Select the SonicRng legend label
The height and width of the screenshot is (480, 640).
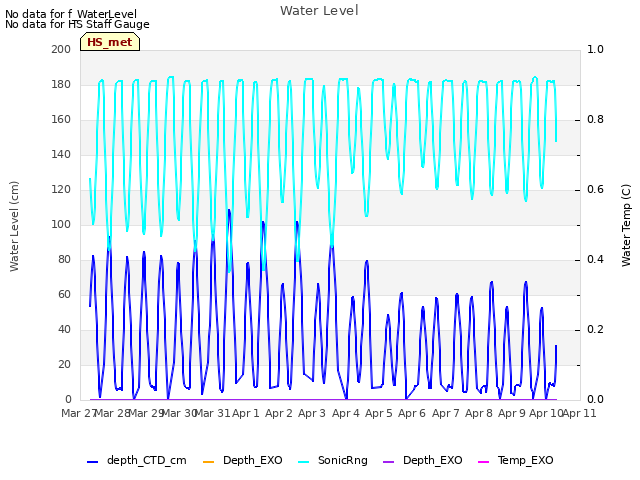[343, 460]
